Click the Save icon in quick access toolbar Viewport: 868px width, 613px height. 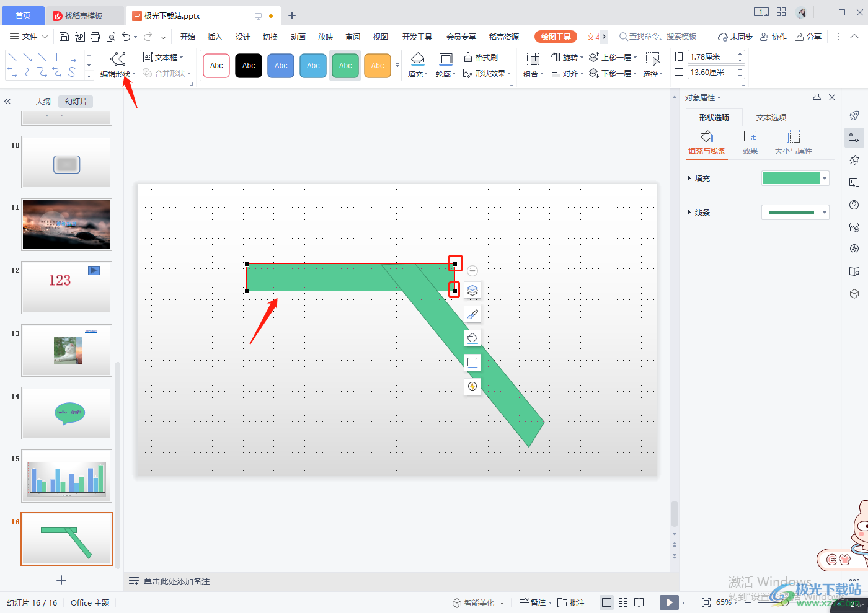[x=64, y=37]
